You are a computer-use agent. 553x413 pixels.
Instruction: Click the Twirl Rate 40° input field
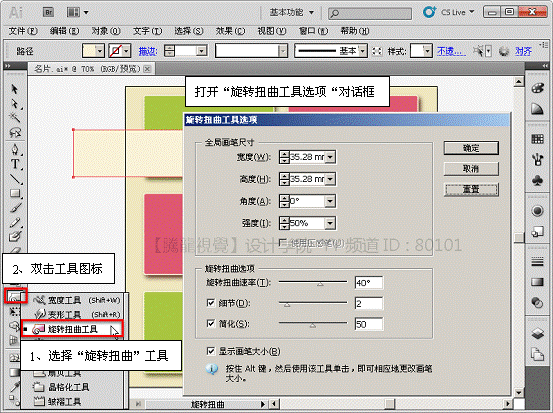coord(369,283)
